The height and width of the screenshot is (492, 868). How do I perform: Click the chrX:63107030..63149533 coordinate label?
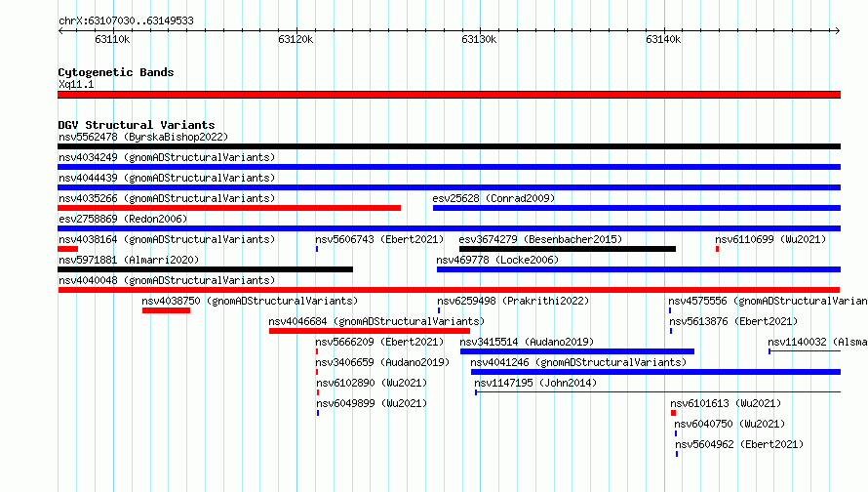[x=126, y=20]
